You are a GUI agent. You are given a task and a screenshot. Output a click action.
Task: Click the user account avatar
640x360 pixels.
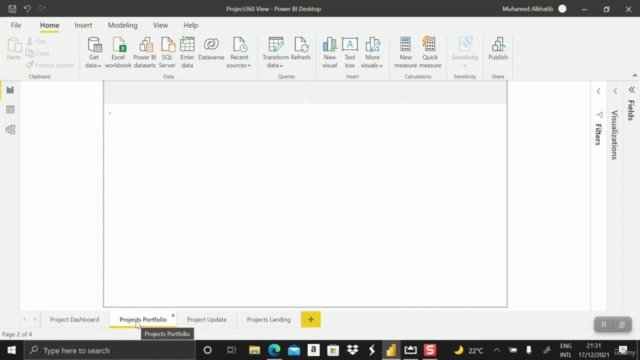pos(562,9)
